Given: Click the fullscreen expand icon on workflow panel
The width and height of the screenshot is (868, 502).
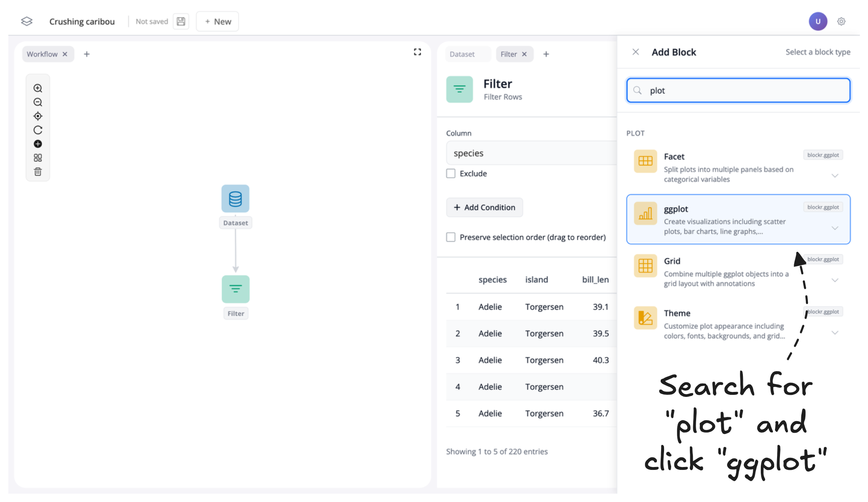Looking at the screenshot, I should 417,52.
